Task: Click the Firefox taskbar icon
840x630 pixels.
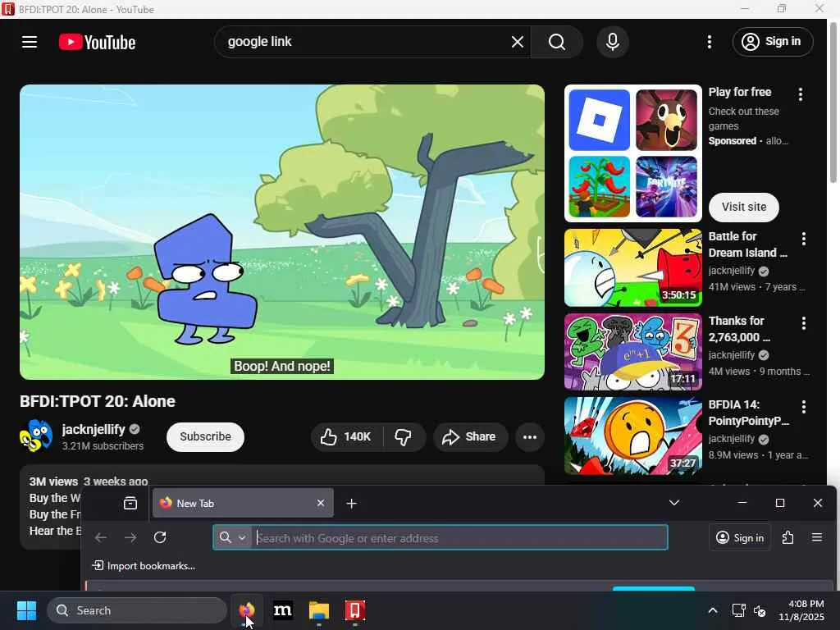Action: click(247, 610)
